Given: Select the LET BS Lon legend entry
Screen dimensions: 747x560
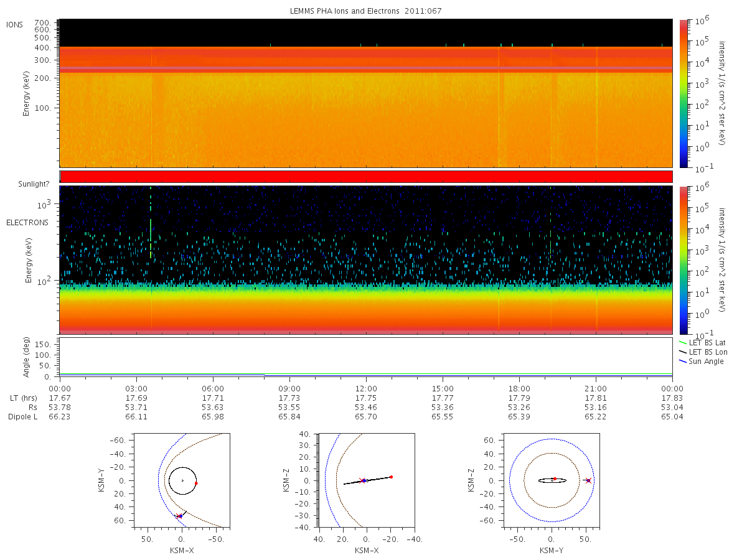Looking at the screenshot, I should [x=704, y=352].
